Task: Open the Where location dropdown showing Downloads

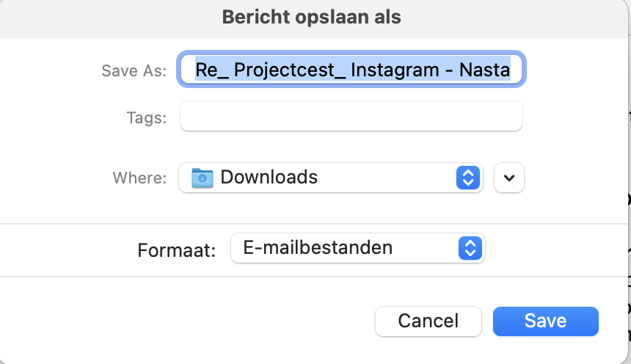Action: (x=330, y=178)
